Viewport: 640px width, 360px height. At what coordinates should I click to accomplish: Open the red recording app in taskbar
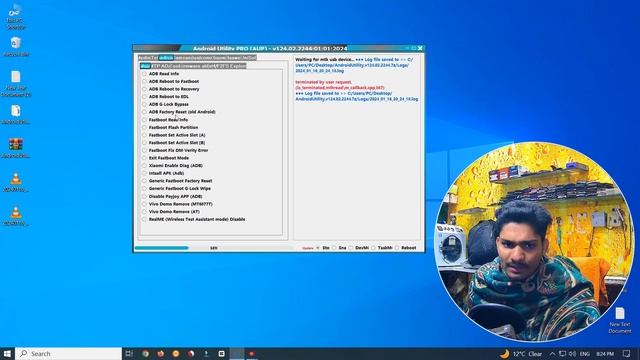tap(252, 353)
